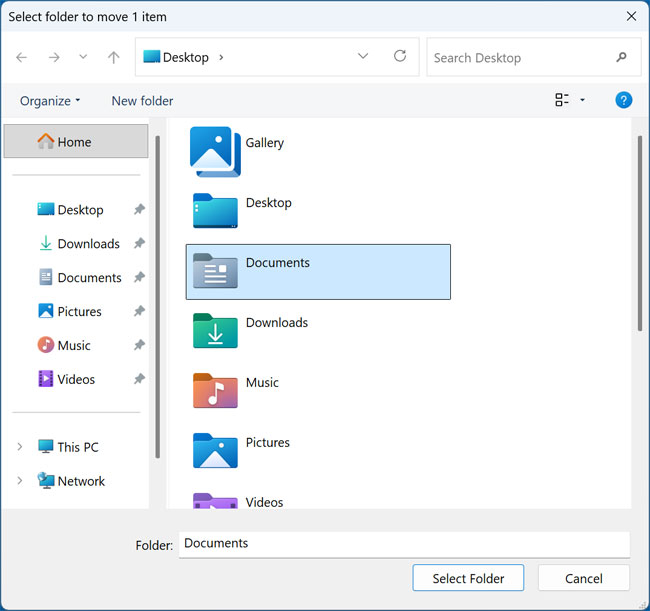Go back using the back arrow

(x=22, y=57)
